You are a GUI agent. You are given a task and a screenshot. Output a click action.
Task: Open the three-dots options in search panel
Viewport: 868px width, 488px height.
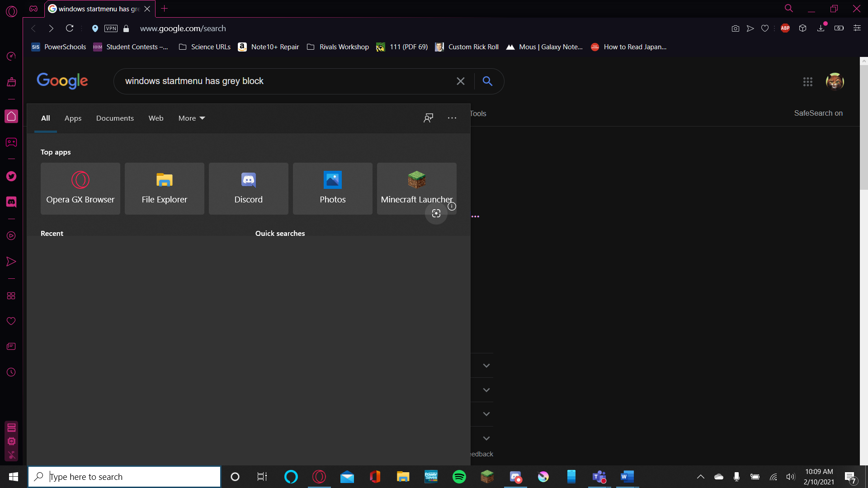click(452, 118)
